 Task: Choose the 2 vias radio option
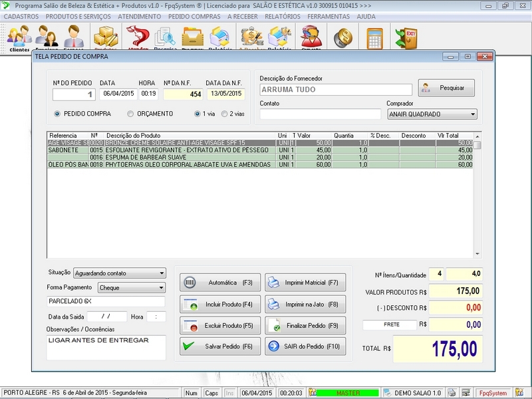(x=225, y=114)
